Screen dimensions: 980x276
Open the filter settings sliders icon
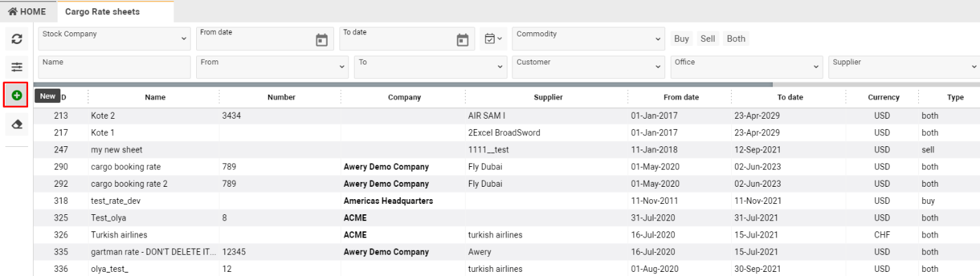click(17, 67)
